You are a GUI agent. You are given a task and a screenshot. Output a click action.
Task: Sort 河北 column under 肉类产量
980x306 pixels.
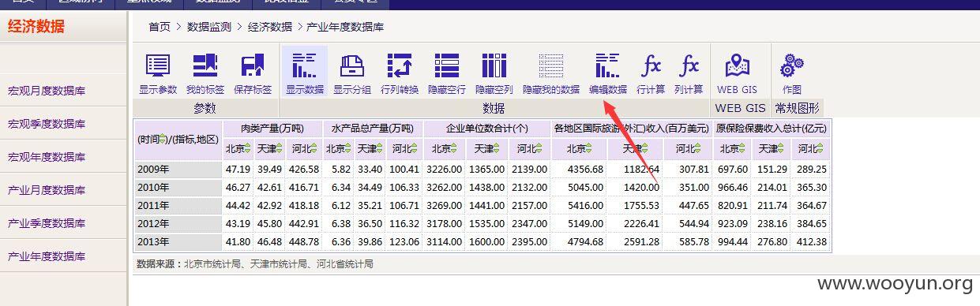313,148
